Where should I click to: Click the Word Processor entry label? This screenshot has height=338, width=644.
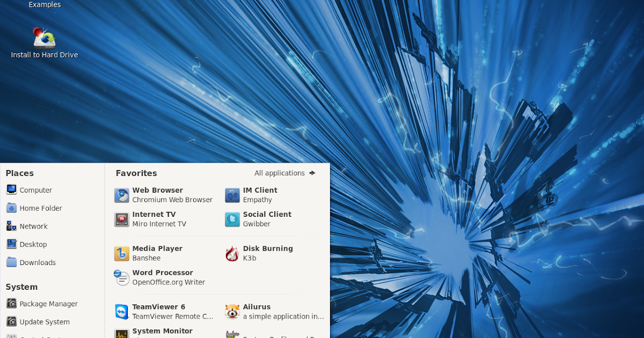(163, 273)
